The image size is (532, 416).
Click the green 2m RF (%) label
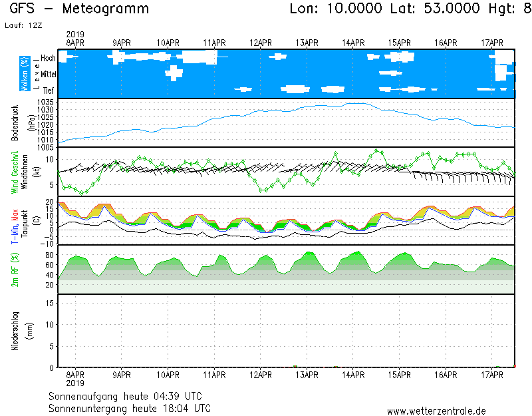15,270
